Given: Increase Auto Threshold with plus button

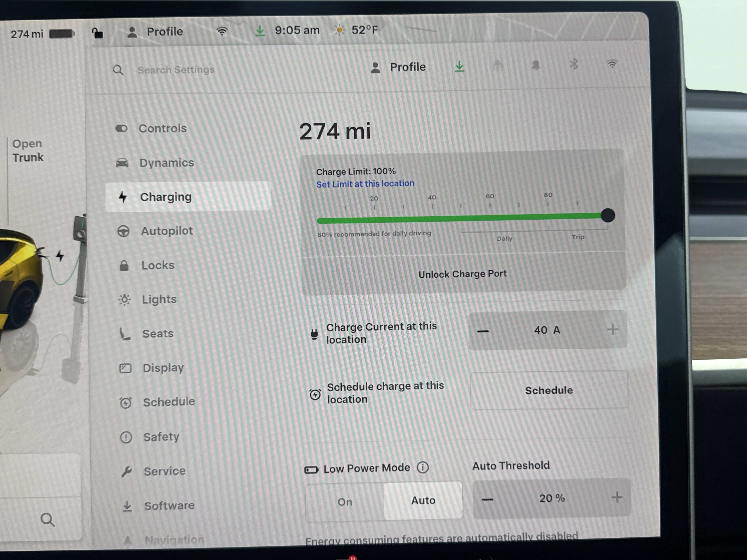Looking at the screenshot, I should pos(617,497).
